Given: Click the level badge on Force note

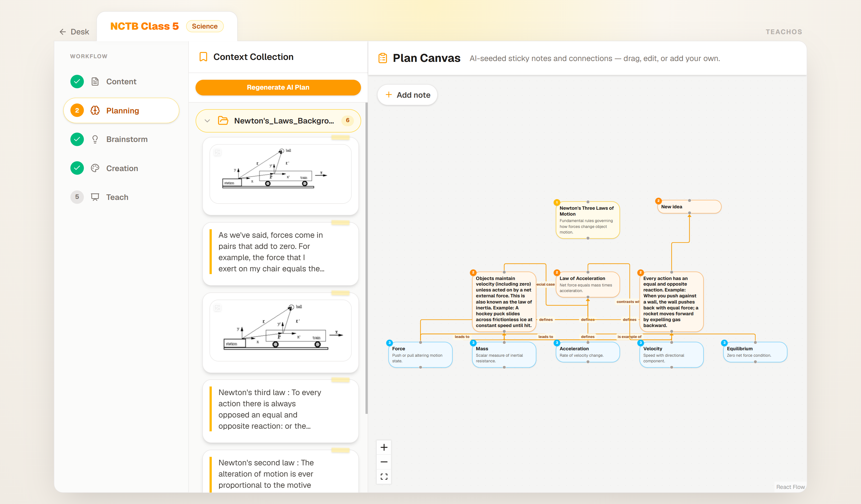Looking at the screenshot, I should tap(389, 343).
